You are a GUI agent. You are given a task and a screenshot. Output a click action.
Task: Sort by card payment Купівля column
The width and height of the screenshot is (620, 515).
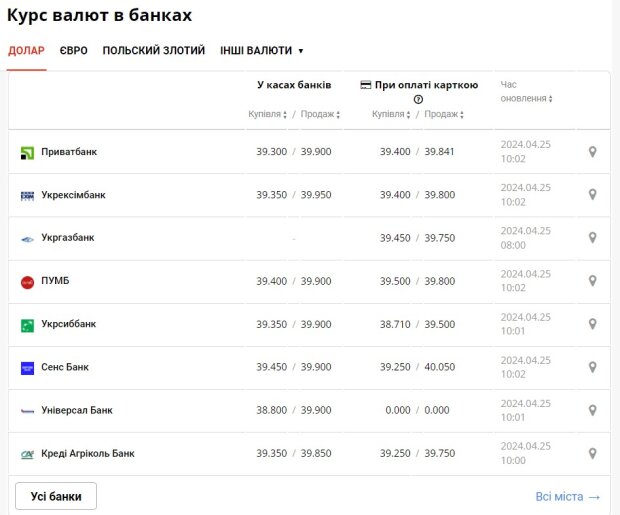coord(391,114)
